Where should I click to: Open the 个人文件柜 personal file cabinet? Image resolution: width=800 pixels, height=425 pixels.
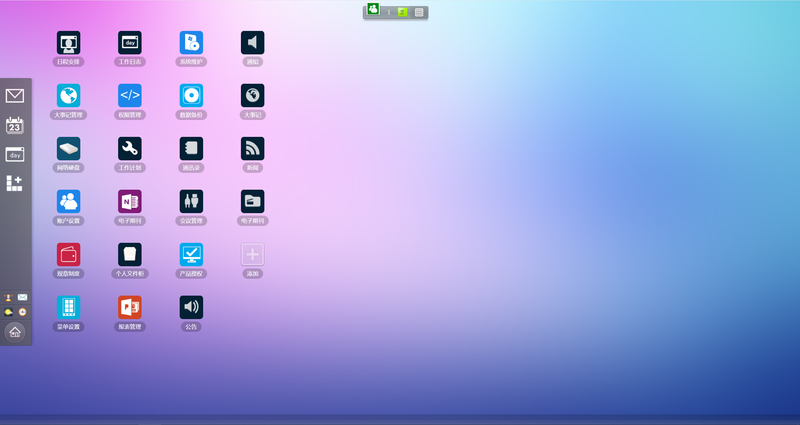130,254
